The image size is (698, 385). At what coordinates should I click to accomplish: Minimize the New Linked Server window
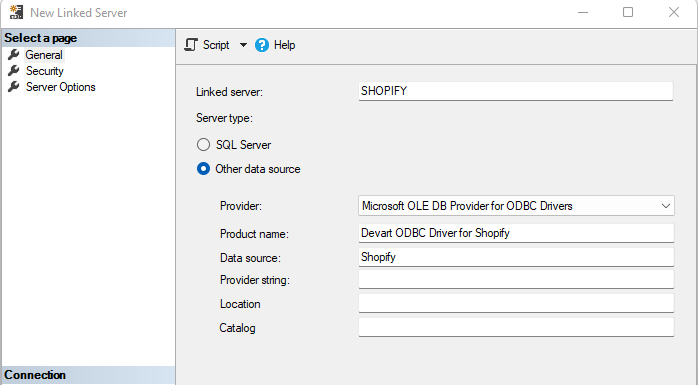point(583,12)
